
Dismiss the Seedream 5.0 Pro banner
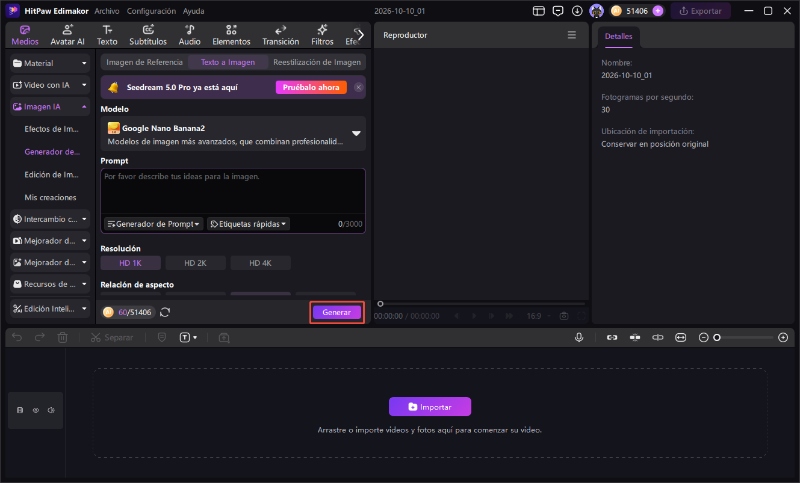tap(359, 87)
